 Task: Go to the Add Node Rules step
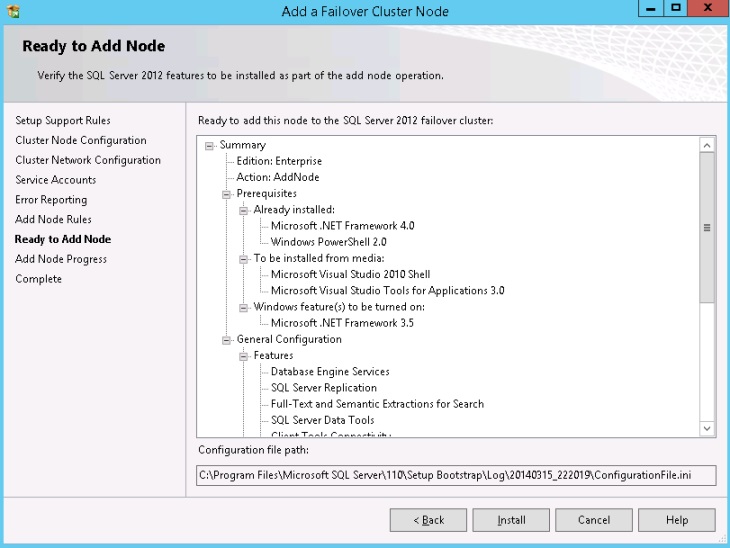click(53, 219)
